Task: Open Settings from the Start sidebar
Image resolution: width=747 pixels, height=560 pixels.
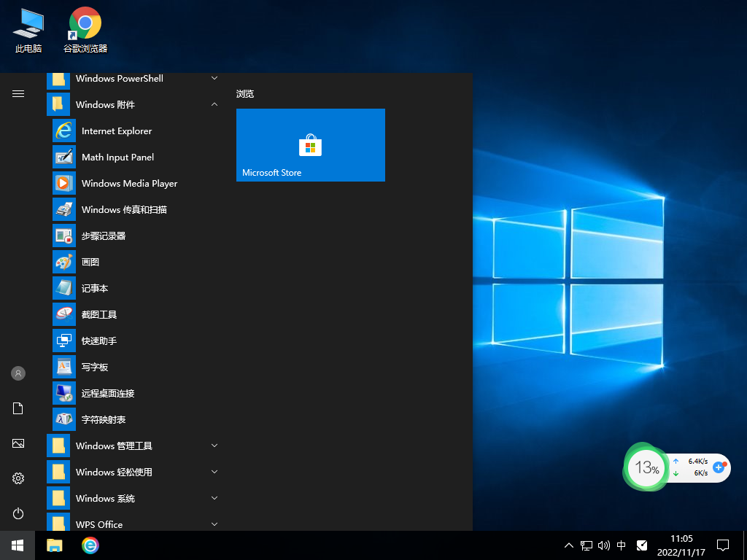Action: click(x=18, y=478)
